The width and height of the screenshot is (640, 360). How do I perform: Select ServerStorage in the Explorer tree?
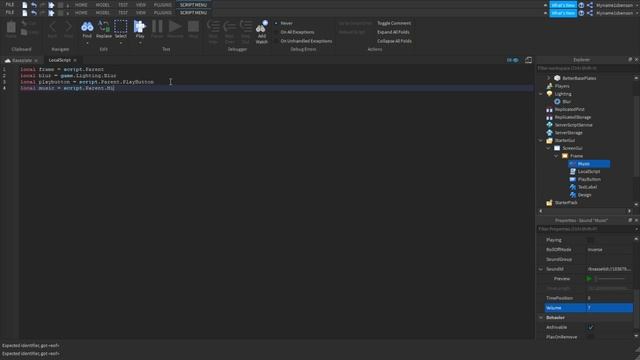tap(568, 133)
